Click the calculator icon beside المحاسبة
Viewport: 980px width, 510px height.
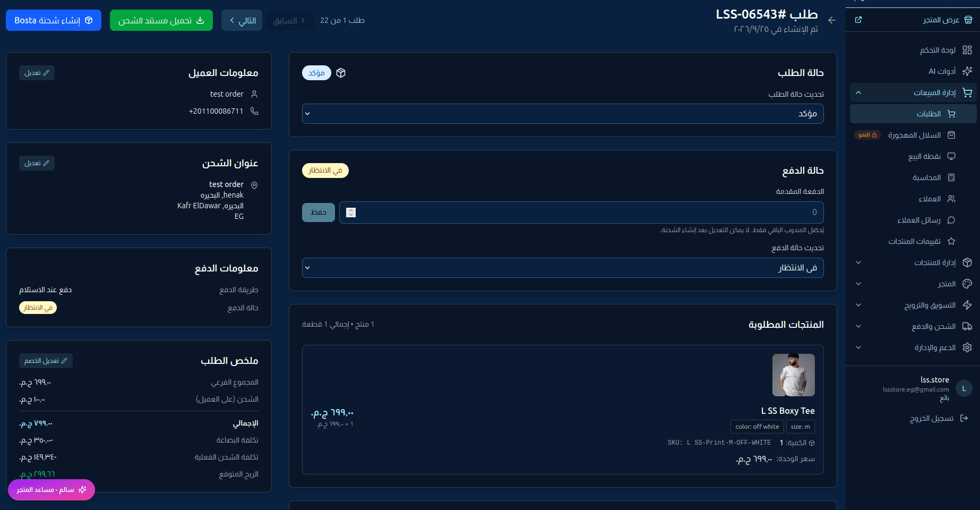tap(951, 177)
